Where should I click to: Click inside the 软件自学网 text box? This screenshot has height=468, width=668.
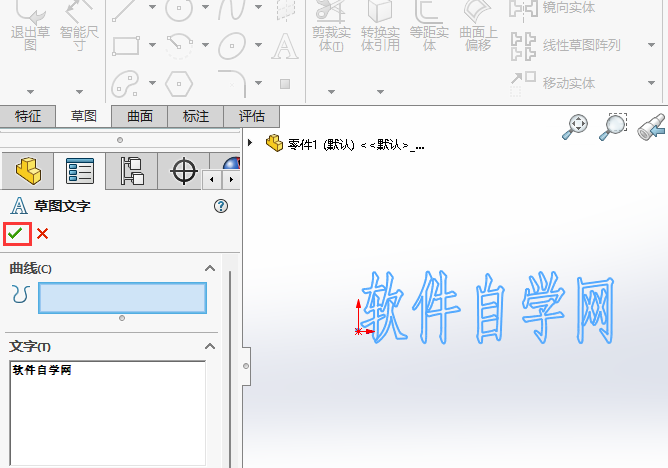tap(107, 413)
